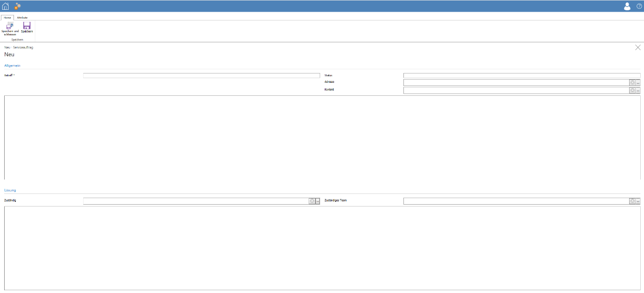
Task: Focus the Zuständig lookup field
Action: (x=196, y=201)
